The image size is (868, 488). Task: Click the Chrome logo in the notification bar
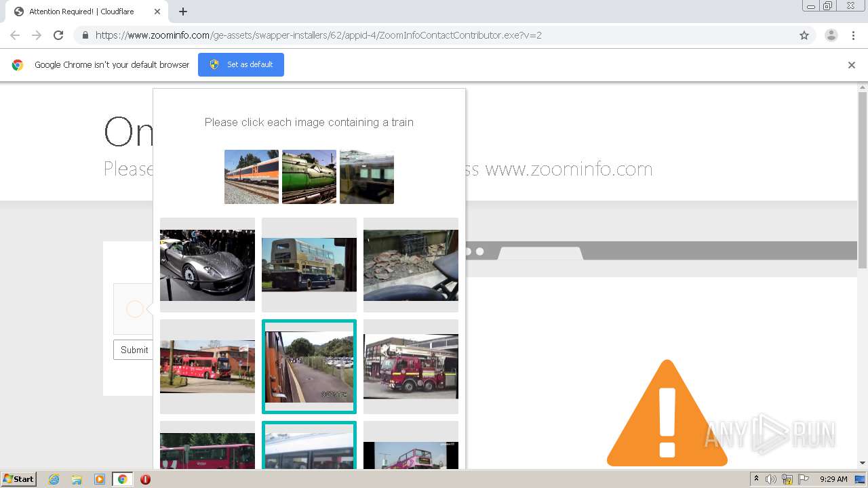pos(18,65)
